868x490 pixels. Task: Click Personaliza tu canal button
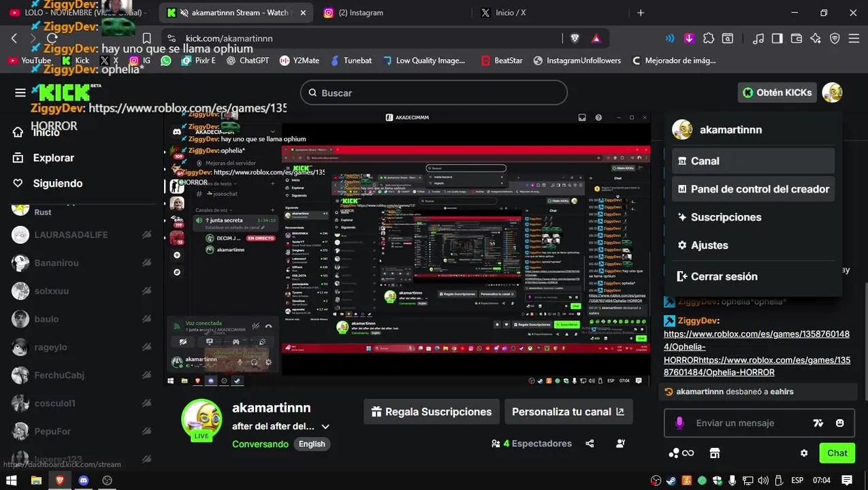[568, 412]
